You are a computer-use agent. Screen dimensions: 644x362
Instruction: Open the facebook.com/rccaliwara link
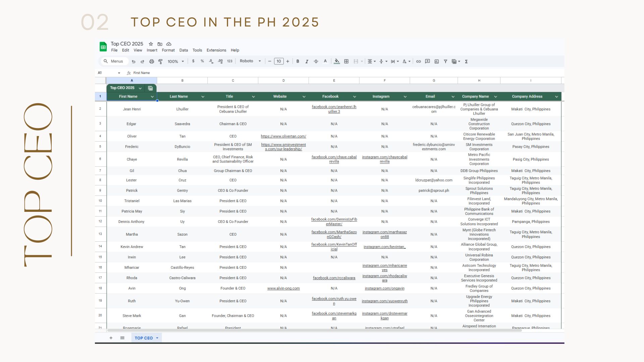334,278
